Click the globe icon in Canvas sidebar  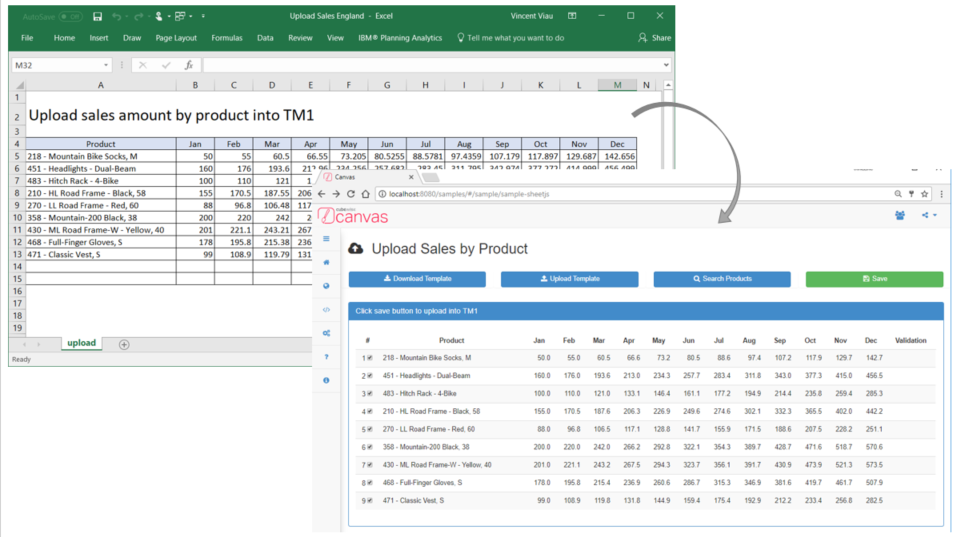pos(326,286)
